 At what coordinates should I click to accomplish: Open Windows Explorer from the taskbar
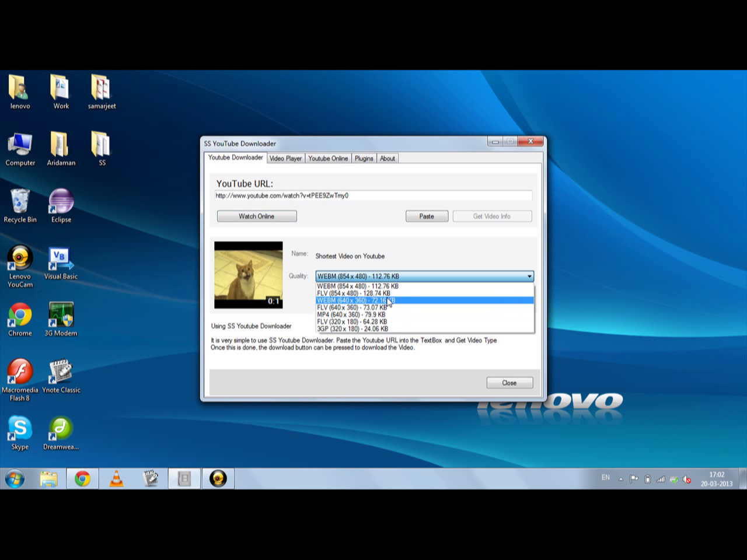pos(49,479)
